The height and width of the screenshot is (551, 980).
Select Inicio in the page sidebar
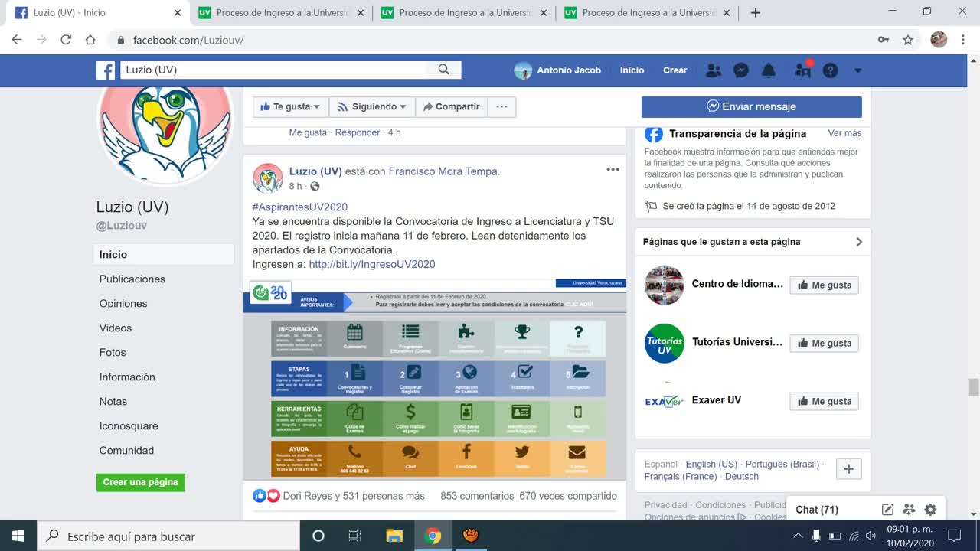164,254
